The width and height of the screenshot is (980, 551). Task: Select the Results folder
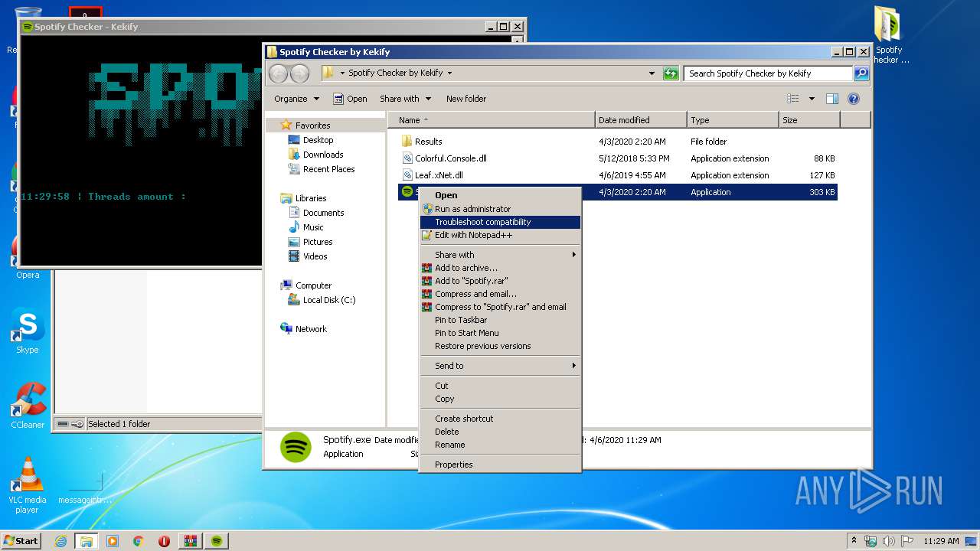click(x=428, y=142)
